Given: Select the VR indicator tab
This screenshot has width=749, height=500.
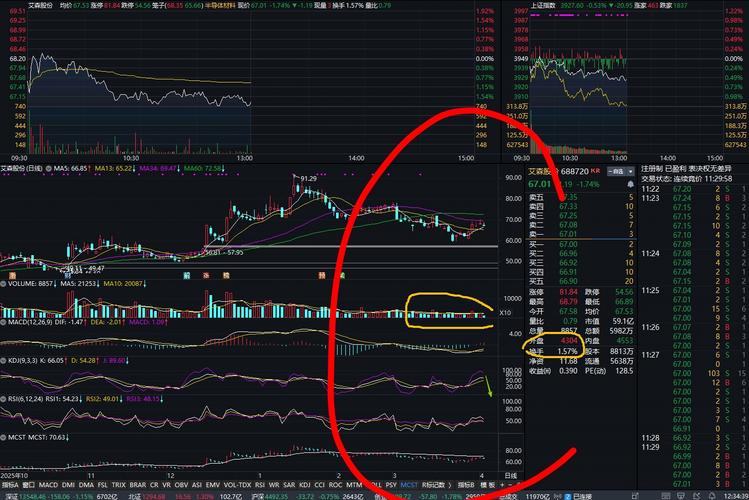Looking at the screenshot, I should [x=166, y=485].
